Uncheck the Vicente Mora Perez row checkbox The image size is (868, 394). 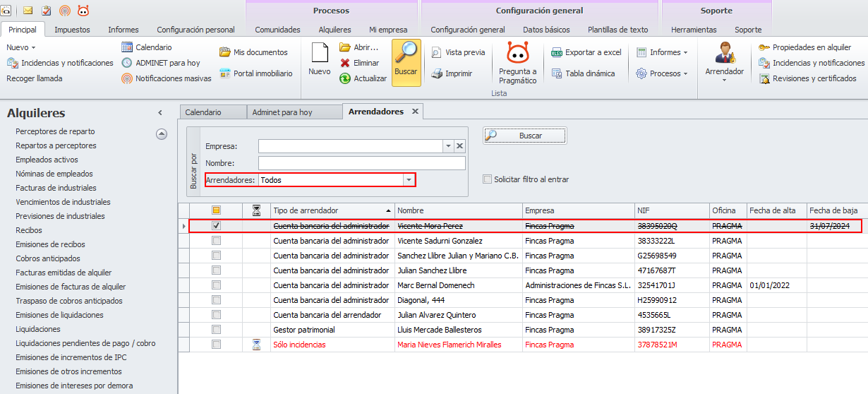coord(216,226)
